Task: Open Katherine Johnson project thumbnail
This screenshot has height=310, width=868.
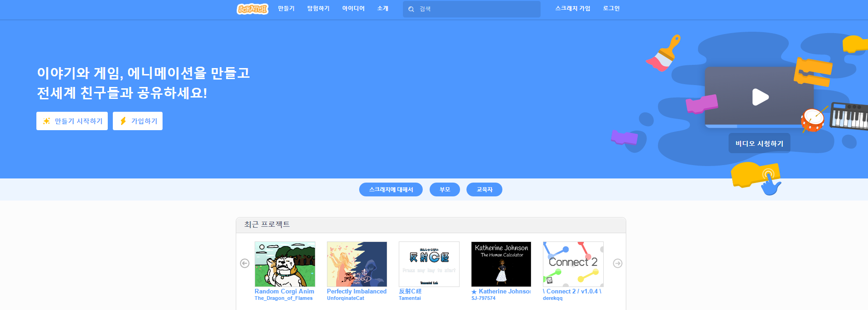Action: 501,264
